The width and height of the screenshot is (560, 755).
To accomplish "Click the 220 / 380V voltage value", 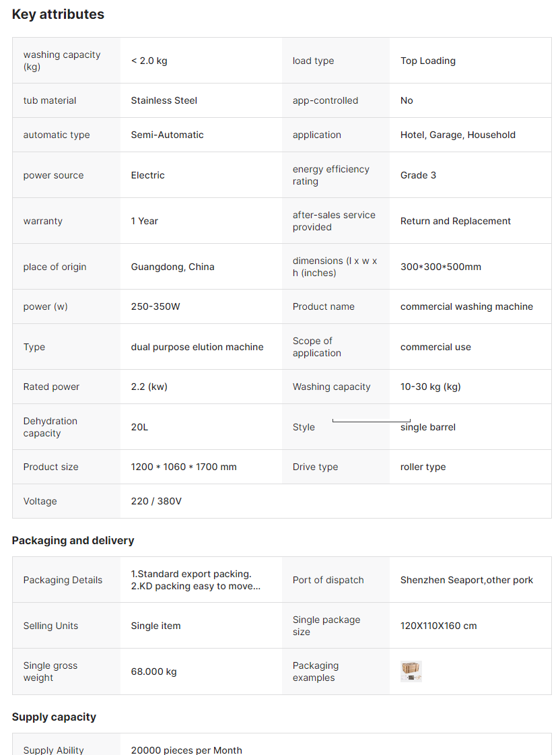I will coord(156,501).
